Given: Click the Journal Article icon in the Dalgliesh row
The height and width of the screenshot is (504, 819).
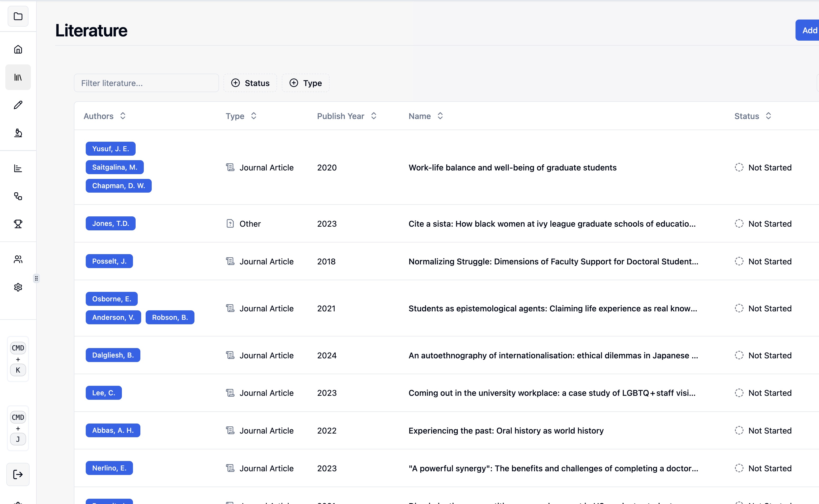Looking at the screenshot, I should [x=230, y=355].
